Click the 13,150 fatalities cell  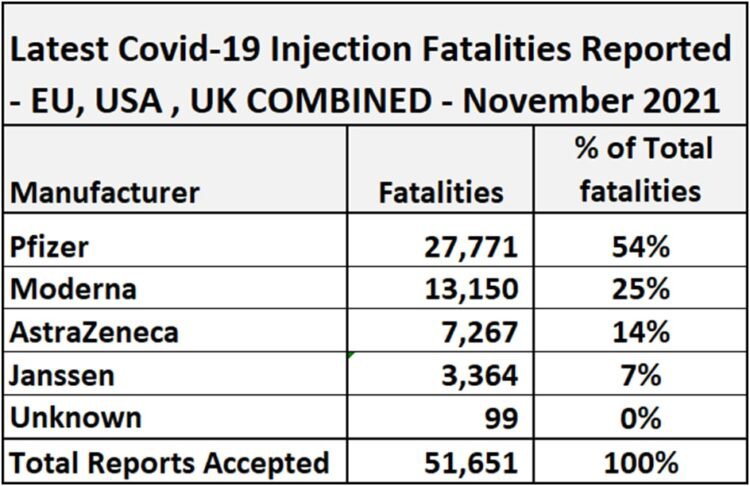pyautogui.click(x=469, y=291)
